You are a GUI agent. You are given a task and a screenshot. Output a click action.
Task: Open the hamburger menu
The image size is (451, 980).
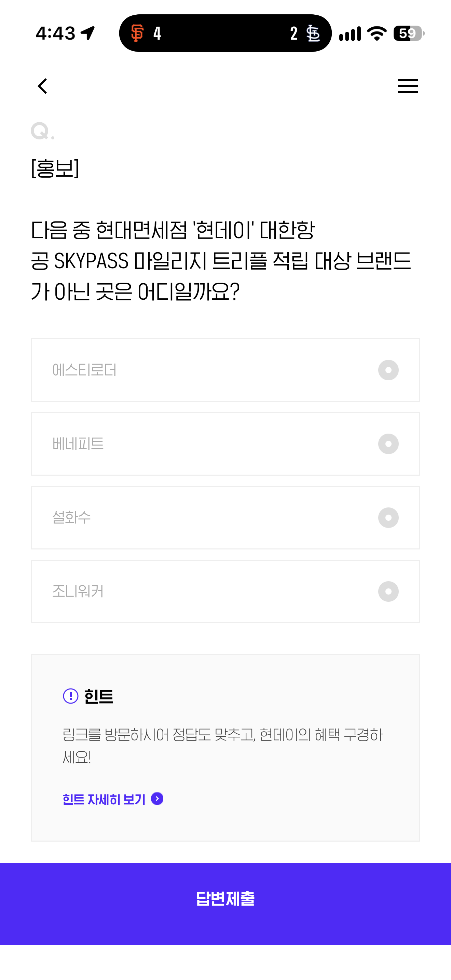tap(408, 86)
